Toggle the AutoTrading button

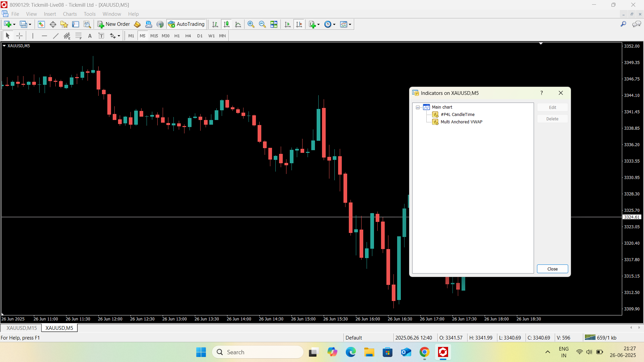coord(186,24)
